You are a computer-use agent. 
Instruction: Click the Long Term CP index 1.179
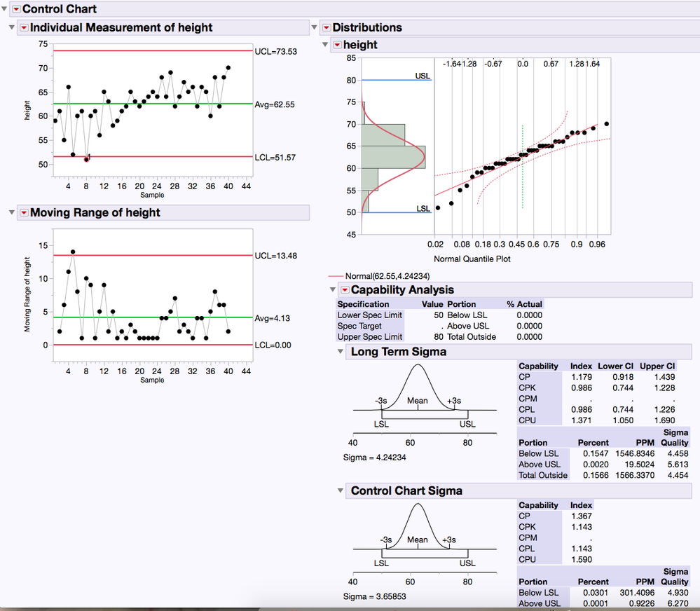pos(582,377)
